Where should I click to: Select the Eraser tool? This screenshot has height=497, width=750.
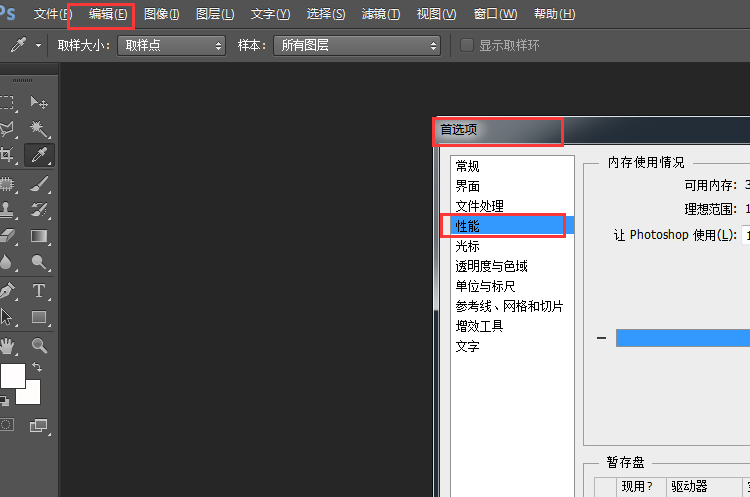tap(7, 236)
